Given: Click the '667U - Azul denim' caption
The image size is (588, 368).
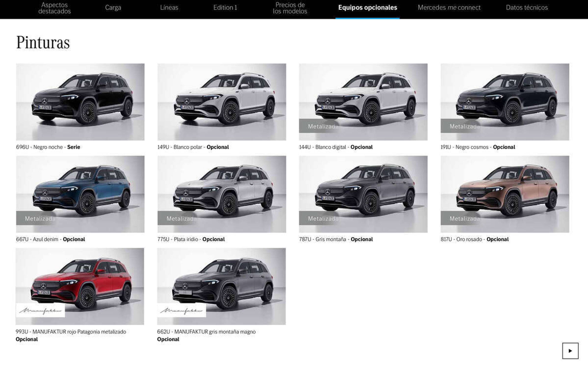Looking at the screenshot, I should pos(51,239).
